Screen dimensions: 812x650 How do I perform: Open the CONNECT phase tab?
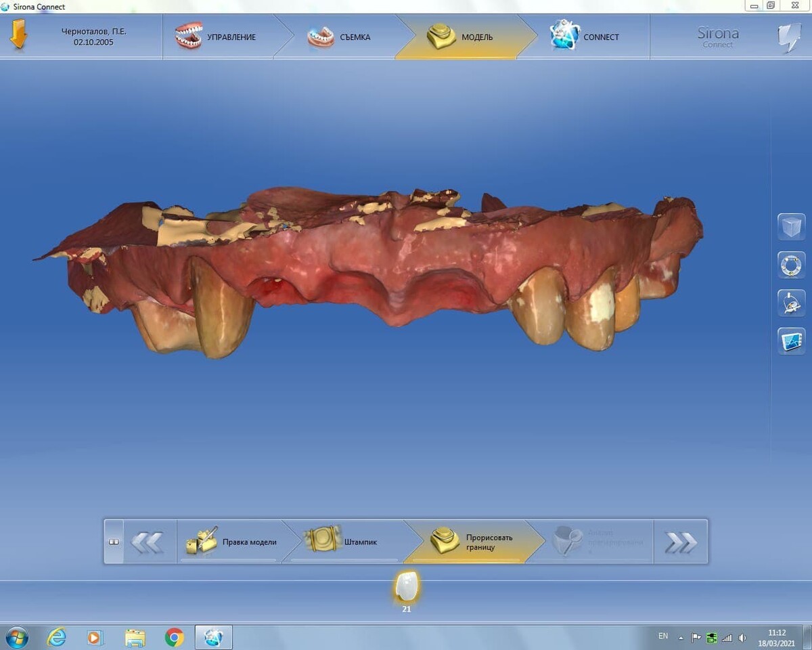(585, 37)
